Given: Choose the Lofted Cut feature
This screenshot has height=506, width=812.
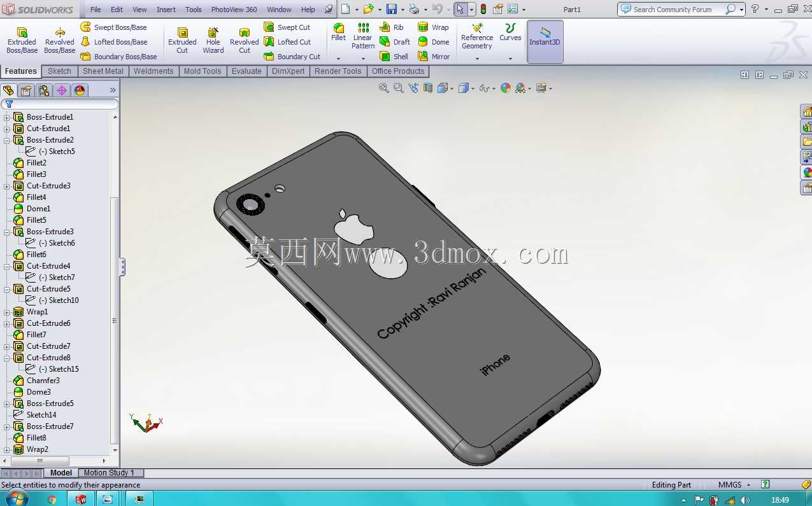Looking at the screenshot, I should (287, 42).
